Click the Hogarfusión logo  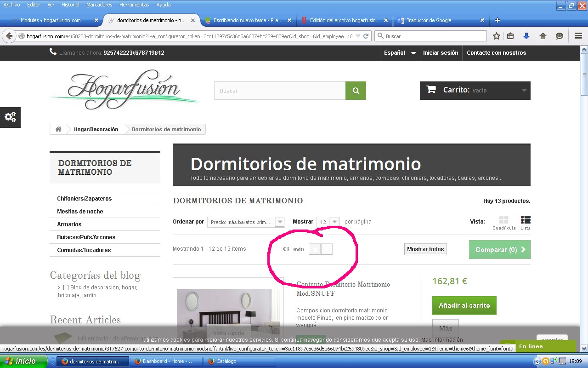click(x=124, y=90)
